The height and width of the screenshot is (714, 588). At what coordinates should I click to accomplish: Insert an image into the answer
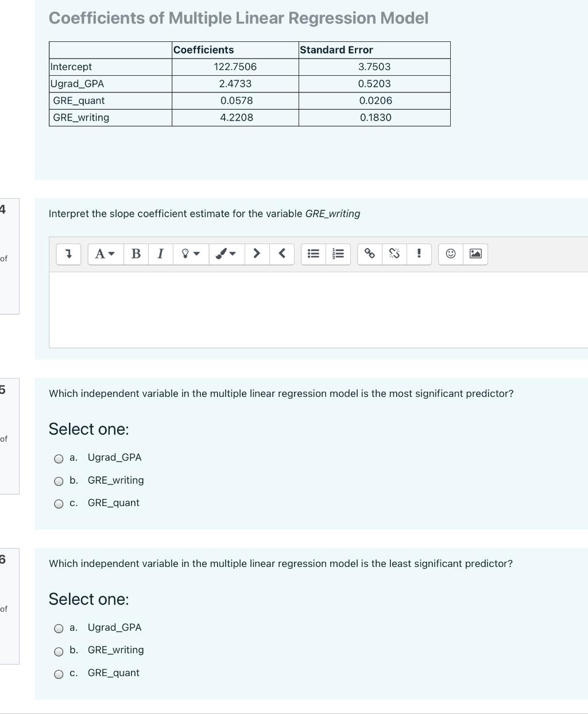pyautogui.click(x=474, y=254)
